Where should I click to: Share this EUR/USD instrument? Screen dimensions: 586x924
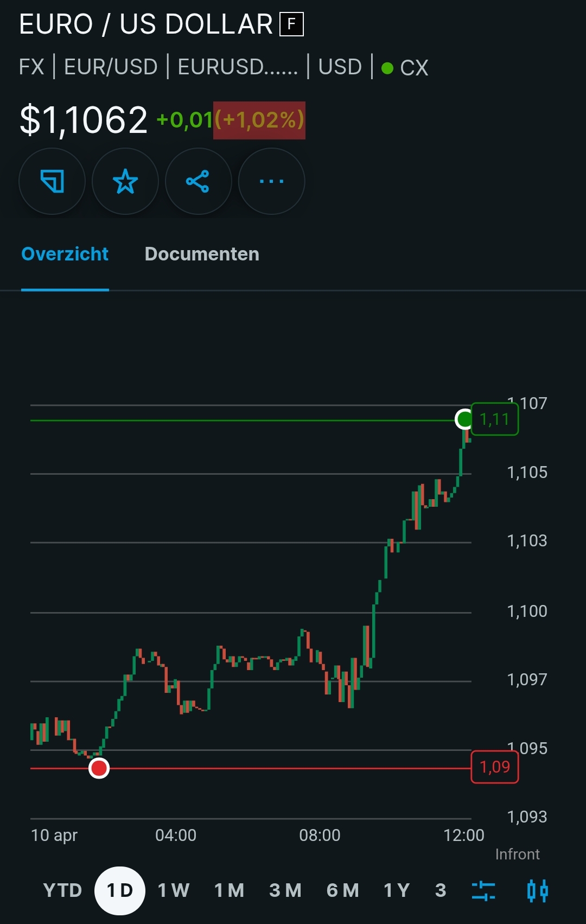tap(198, 181)
